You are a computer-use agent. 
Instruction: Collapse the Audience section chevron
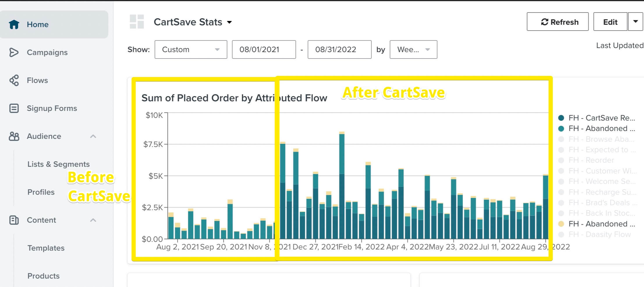tap(93, 136)
